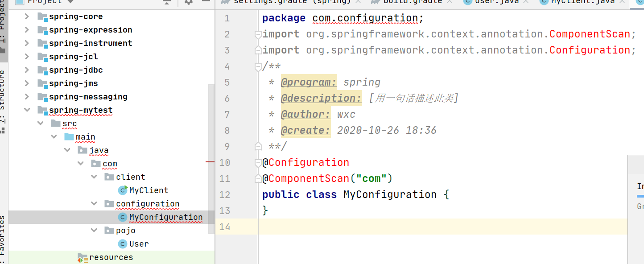This screenshot has width=644, height=264.
Task: Click the Structure tool window icon
Action: [3, 130]
